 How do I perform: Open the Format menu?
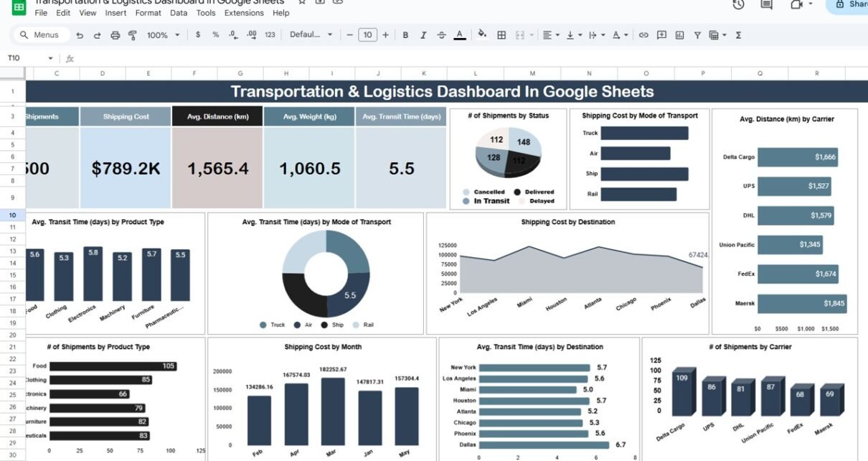click(x=148, y=13)
